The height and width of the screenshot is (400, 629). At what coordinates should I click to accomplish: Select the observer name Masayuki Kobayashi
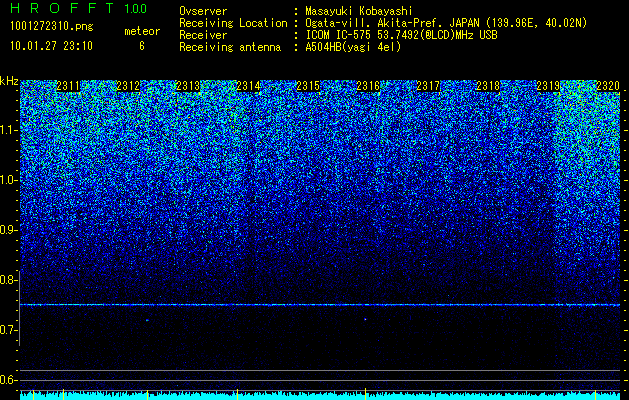click(x=358, y=11)
